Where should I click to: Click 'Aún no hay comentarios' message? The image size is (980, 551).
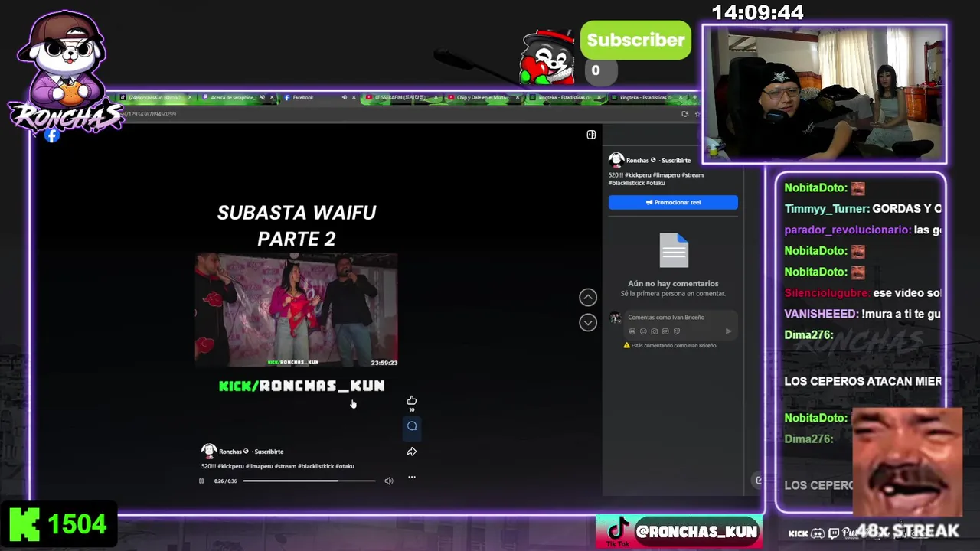673,283
